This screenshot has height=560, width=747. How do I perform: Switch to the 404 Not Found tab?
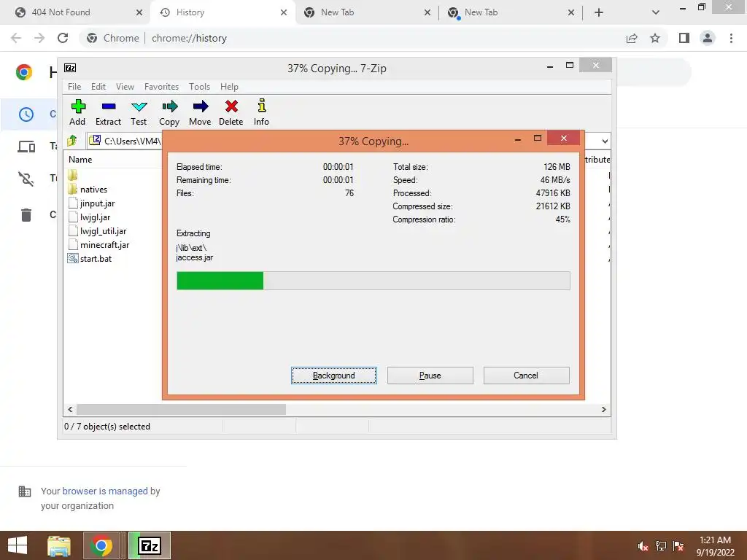(x=76, y=12)
